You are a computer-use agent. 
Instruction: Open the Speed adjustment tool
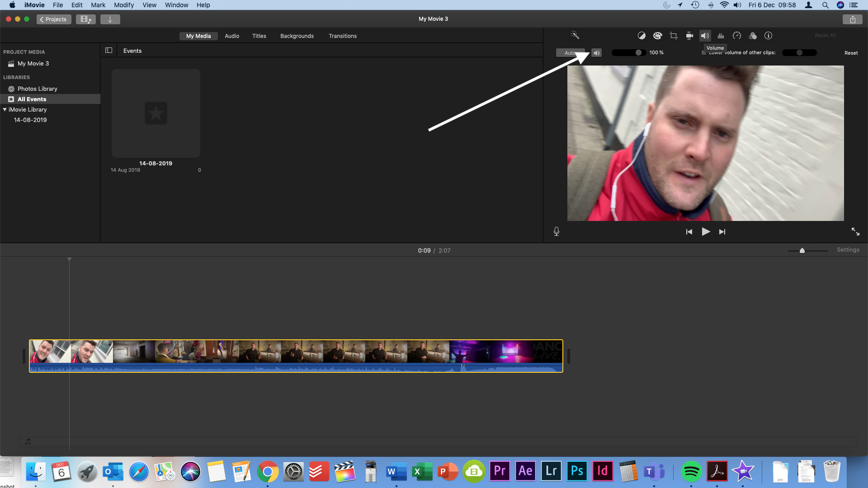(x=737, y=36)
